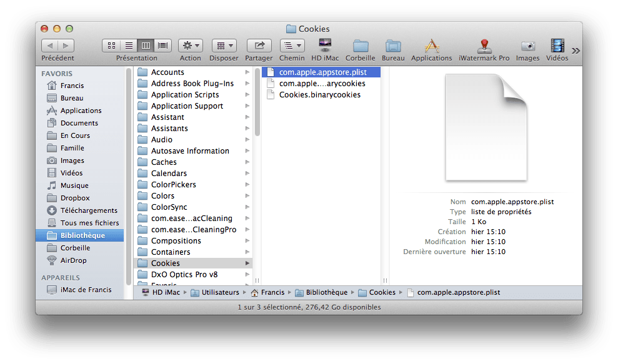Expand the Calendars folder arrow
Screen dimensions: 618x364
tap(247, 174)
